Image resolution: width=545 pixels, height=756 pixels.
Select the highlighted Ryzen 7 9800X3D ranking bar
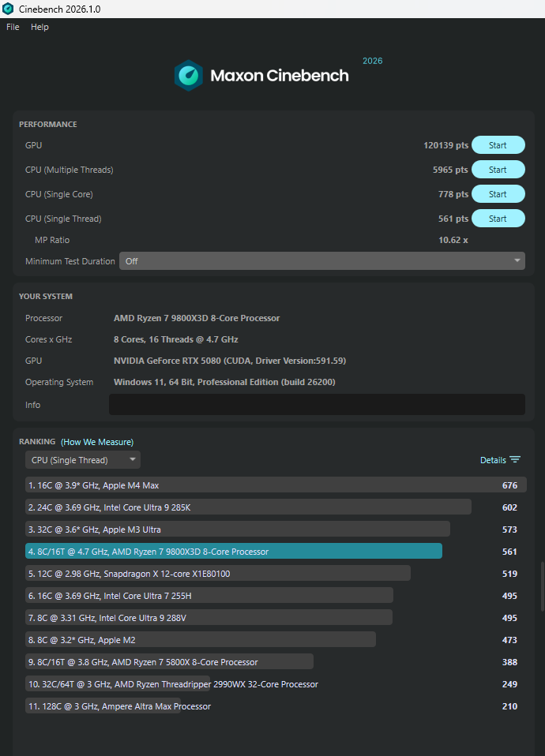234,552
